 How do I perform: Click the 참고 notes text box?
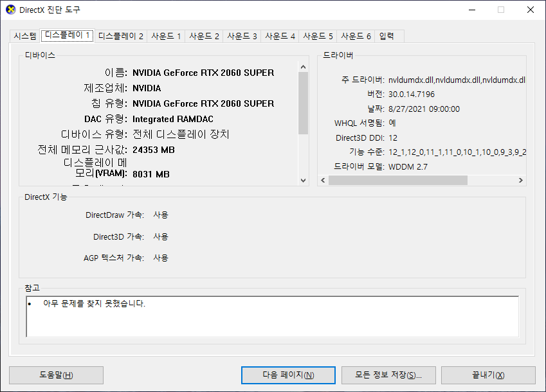tap(272, 317)
